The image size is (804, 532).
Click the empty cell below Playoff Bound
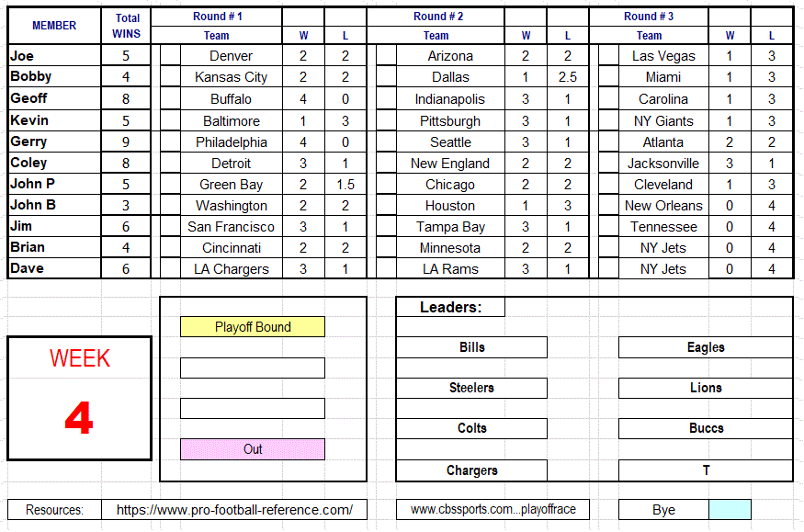253,368
